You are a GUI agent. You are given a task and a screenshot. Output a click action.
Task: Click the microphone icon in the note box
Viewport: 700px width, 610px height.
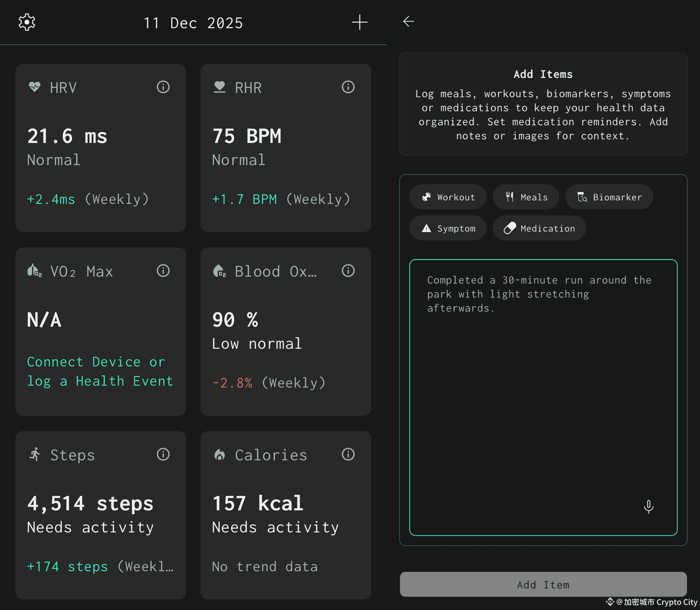[649, 507]
